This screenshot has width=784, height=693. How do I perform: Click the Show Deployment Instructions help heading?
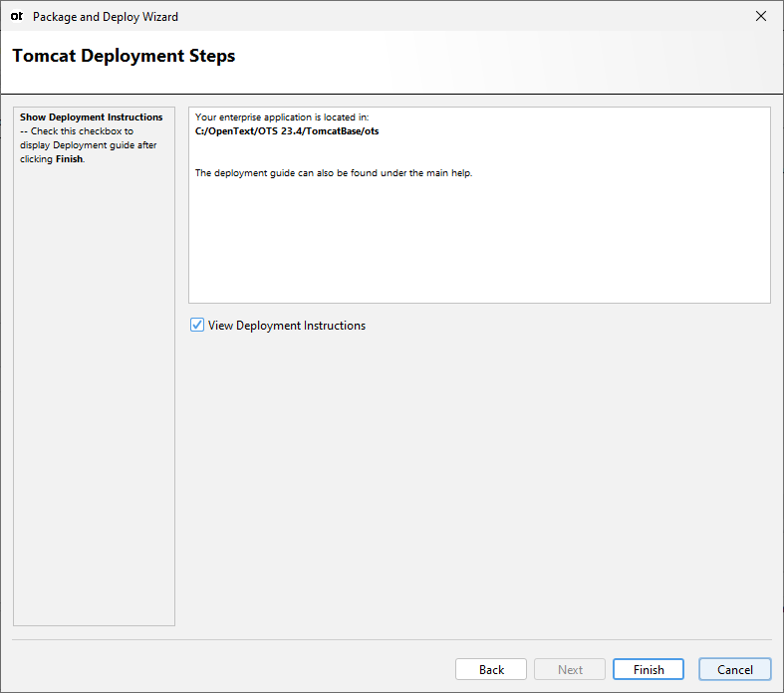click(91, 116)
